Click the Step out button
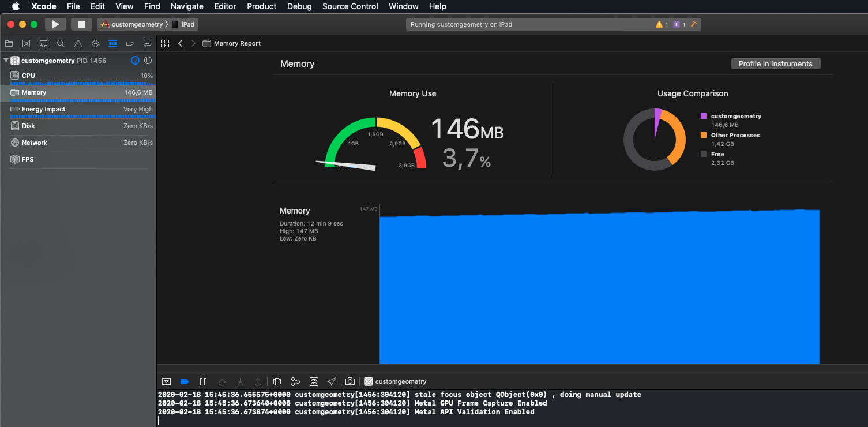 tap(258, 381)
